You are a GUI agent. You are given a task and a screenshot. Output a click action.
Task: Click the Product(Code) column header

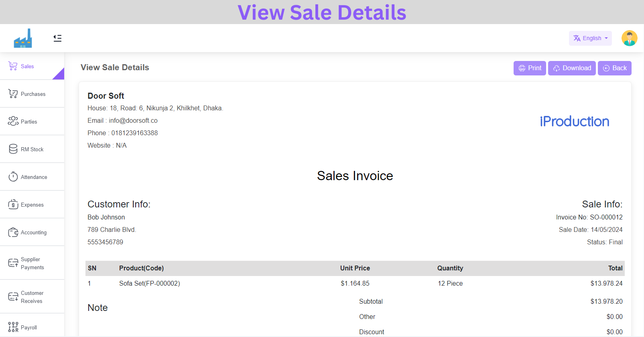pyautogui.click(x=141, y=268)
